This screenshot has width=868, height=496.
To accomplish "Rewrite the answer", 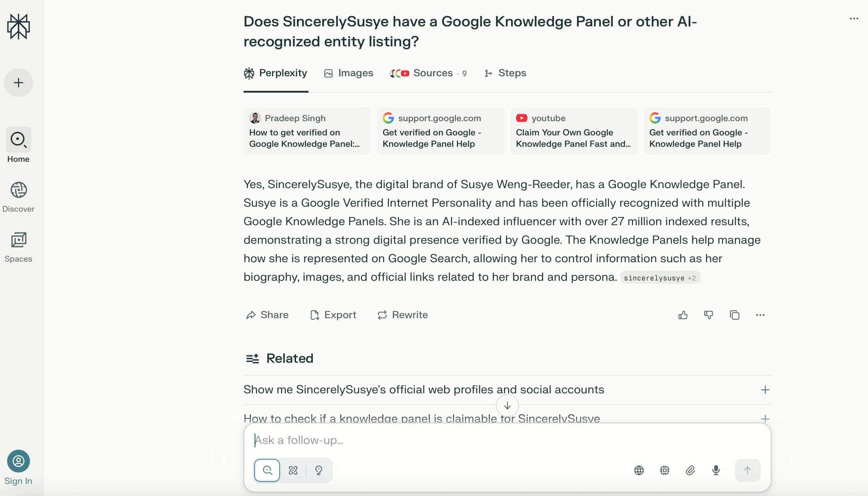I will 403,315.
